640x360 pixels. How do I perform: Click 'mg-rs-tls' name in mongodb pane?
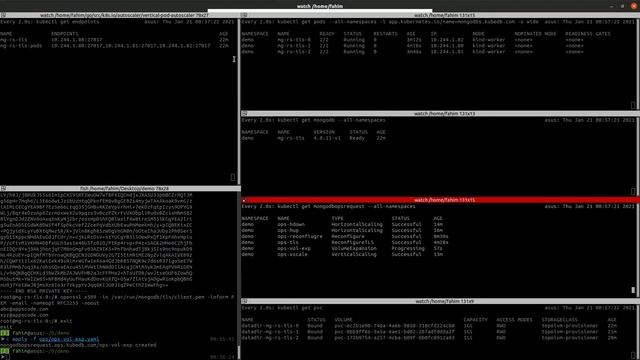(x=291, y=138)
